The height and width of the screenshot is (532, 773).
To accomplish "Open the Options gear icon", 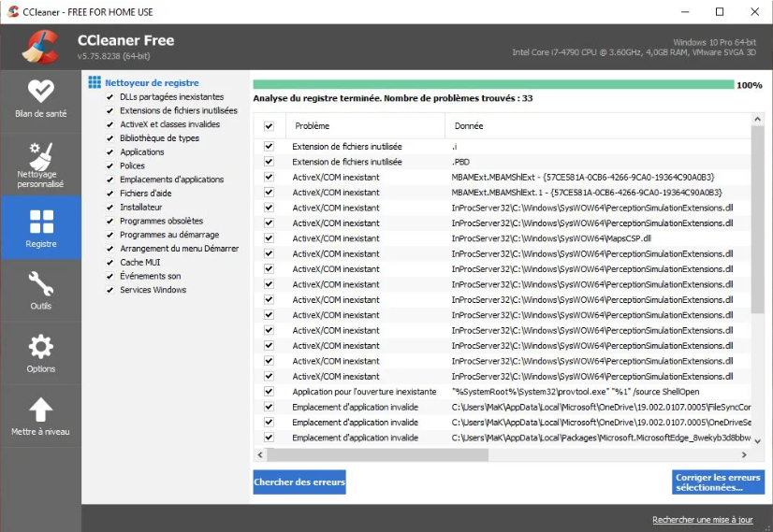I will [40, 347].
